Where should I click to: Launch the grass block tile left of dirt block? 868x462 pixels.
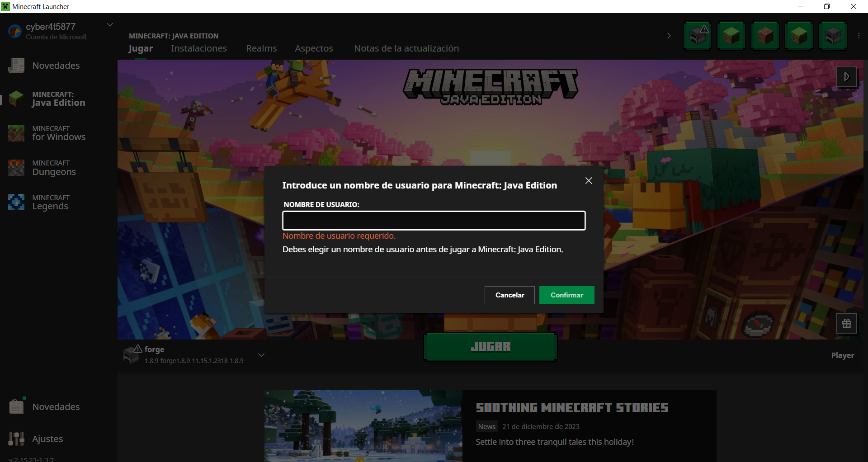click(x=731, y=36)
